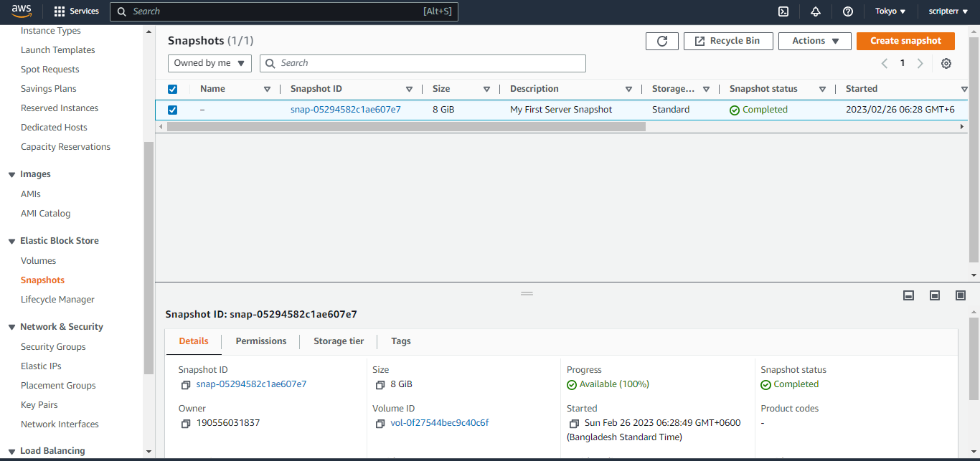The height and width of the screenshot is (461, 980).
Task: Open AMI Catalog in sidebar
Action: tap(46, 214)
